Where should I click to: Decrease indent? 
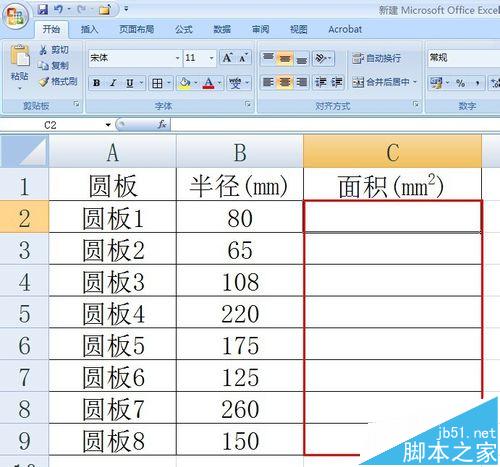click(x=321, y=82)
